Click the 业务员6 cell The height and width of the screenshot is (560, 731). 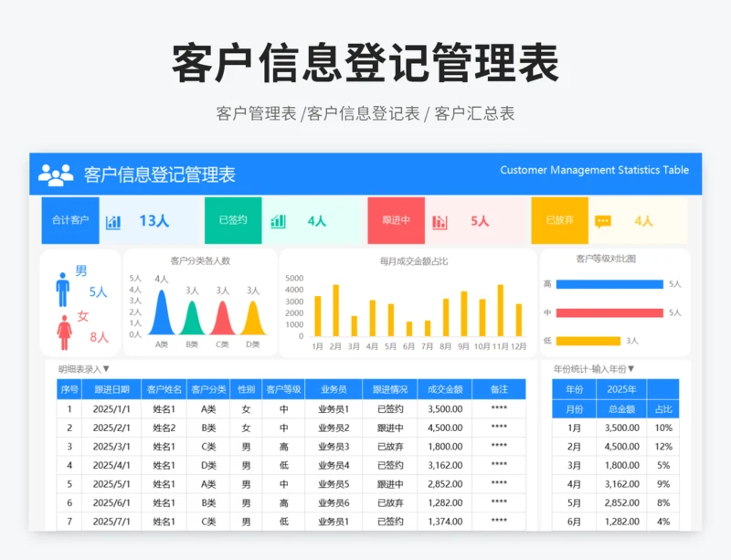(334, 502)
